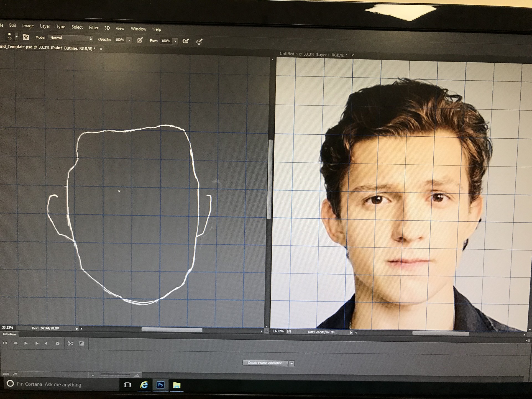The height and width of the screenshot is (399, 532).
Task: Click Doc: 24.9M/28.8M status text
Action: point(45,328)
